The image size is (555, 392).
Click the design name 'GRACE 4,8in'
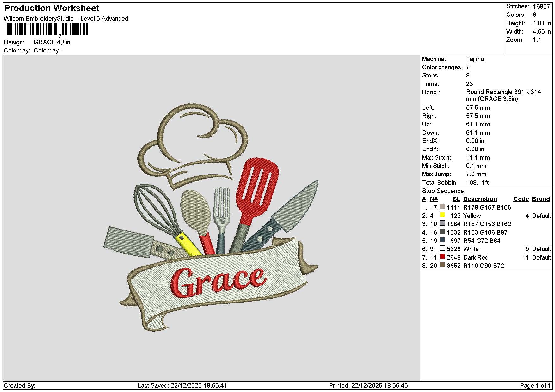(x=52, y=42)
